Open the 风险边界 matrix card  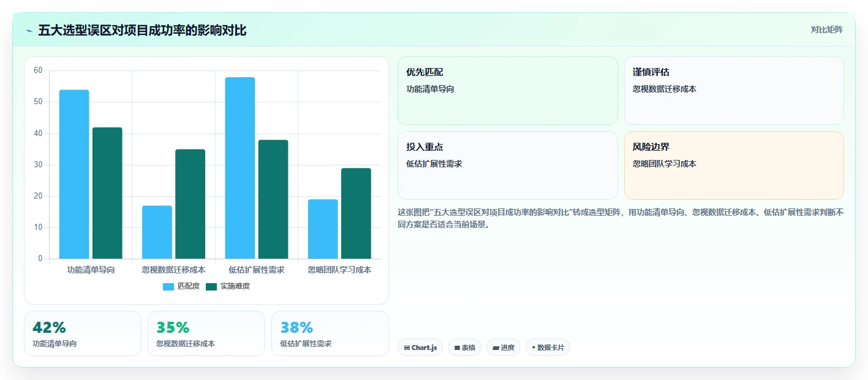click(x=734, y=165)
